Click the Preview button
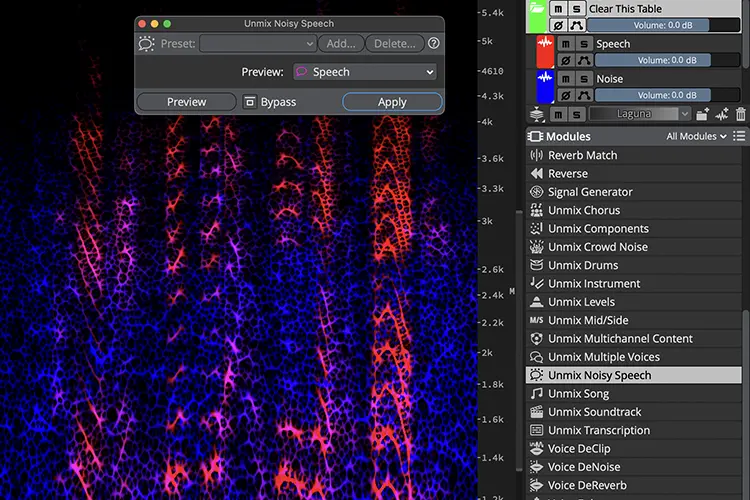 pos(187,102)
